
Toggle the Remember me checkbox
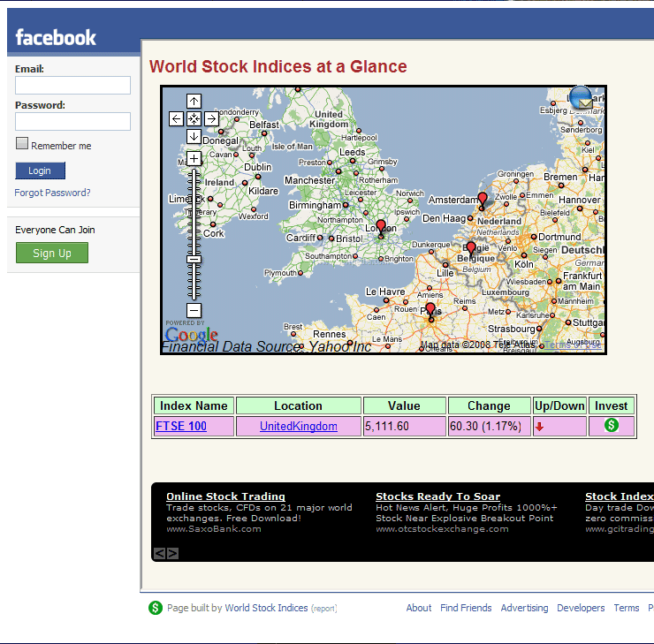tap(22, 143)
